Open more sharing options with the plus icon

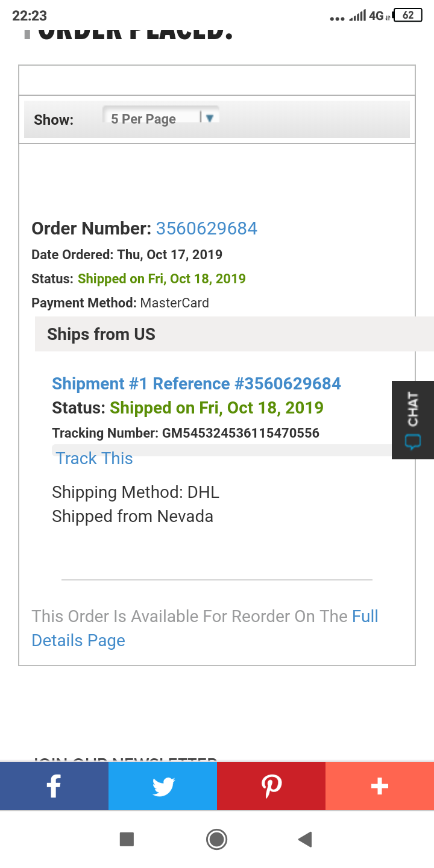pyautogui.click(x=379, y=785)
